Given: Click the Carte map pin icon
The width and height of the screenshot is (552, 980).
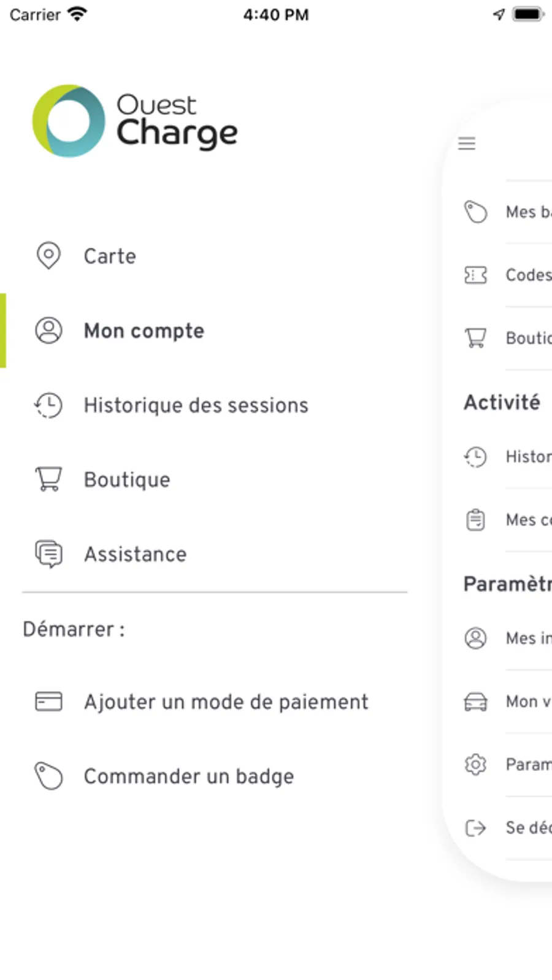Looking at the screenshot, I should [48, 256].
